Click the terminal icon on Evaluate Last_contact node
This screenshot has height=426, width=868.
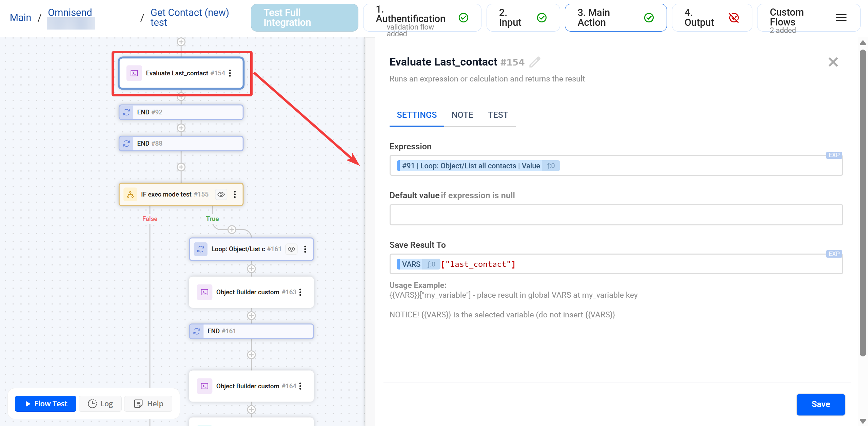click(134, 73)
